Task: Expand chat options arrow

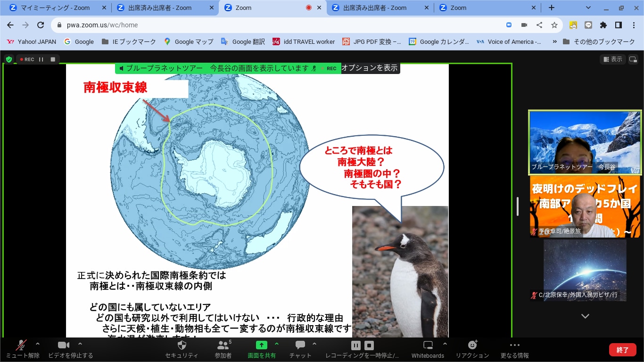Action: point(314,344)
